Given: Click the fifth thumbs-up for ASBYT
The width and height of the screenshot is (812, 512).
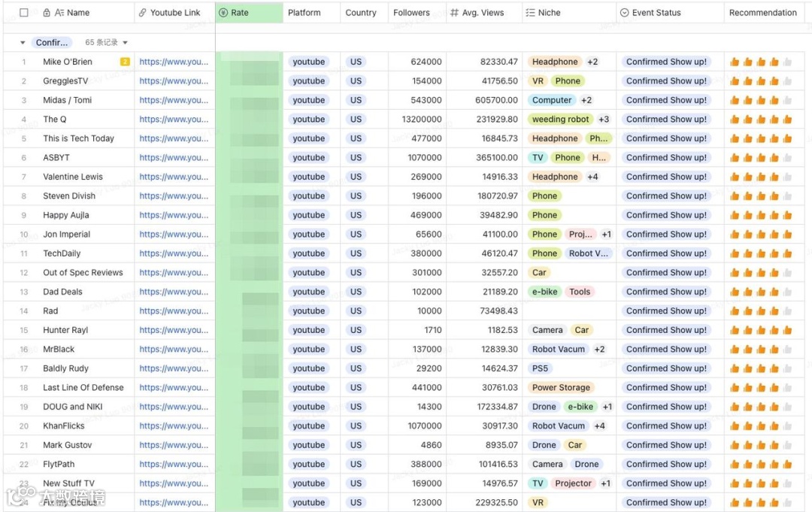Looking at the screenshot, I should [787, 157].
